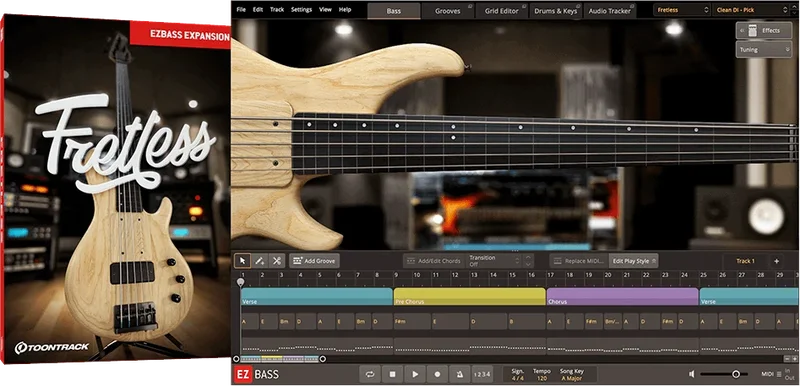
Task: Add a new track with plus button
Action: (777, 261)
